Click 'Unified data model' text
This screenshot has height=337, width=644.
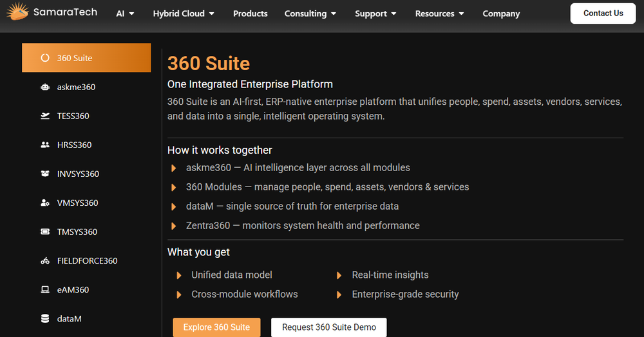click(232, 275)
